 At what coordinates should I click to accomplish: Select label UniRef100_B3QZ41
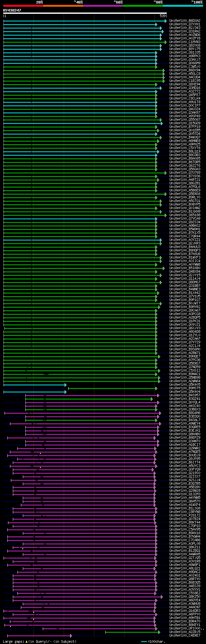coord(185,399)
